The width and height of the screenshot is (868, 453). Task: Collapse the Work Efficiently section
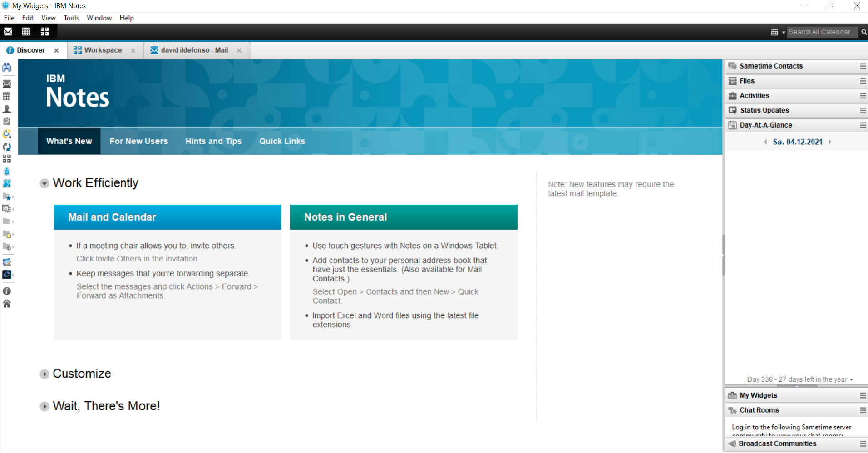point(44,183)
